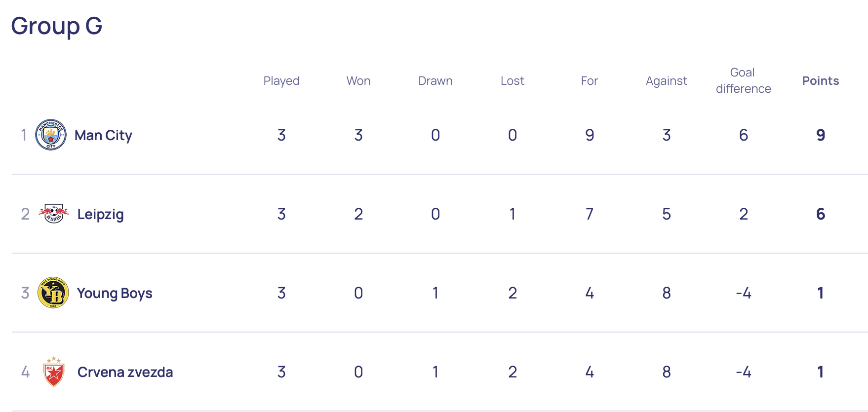This screenshot has height=412, width=868.
Task: Click the Lost column header
Action: pos(513,81)
